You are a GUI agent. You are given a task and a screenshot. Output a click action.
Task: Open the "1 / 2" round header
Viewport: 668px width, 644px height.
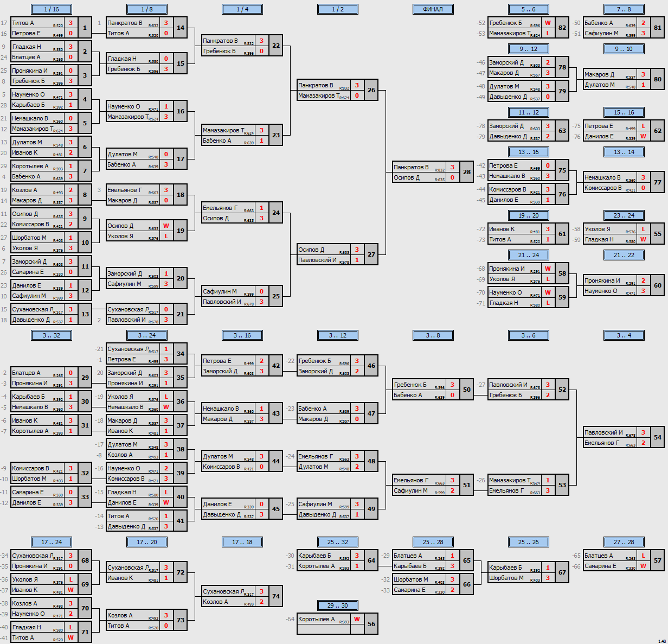point(338,9)
